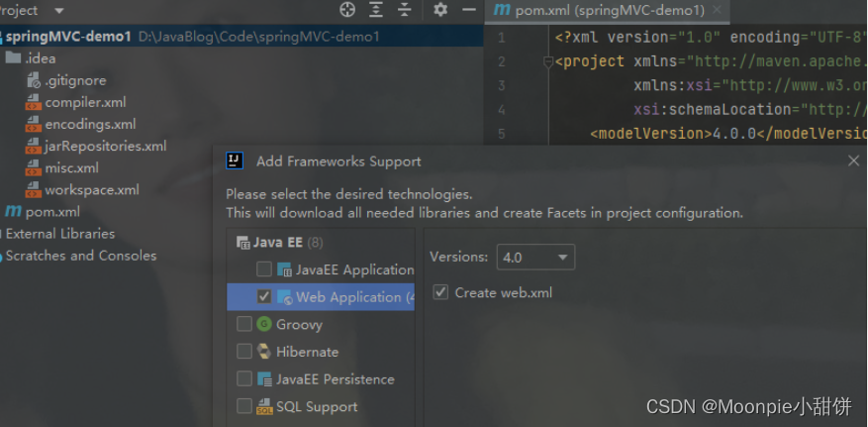Select the Web Application row label
Image resolution: width=868 pixels, height=427 pixels.
tap(354, 297)
